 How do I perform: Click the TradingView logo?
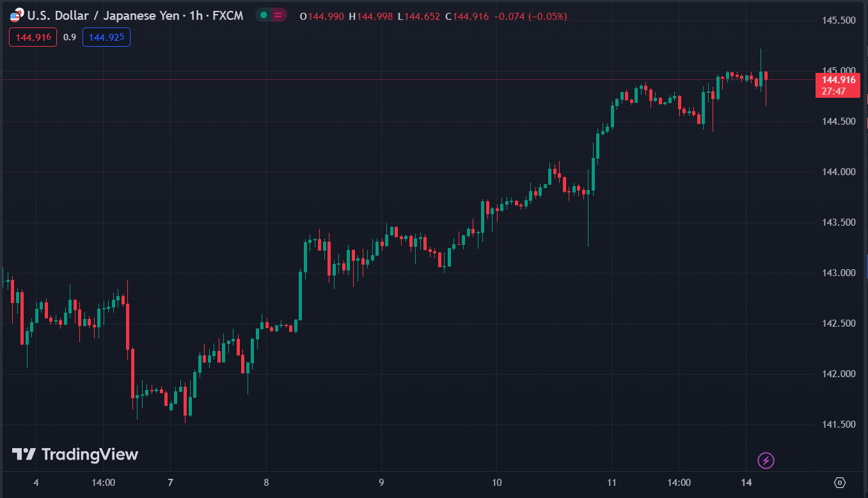pos(75,455)
